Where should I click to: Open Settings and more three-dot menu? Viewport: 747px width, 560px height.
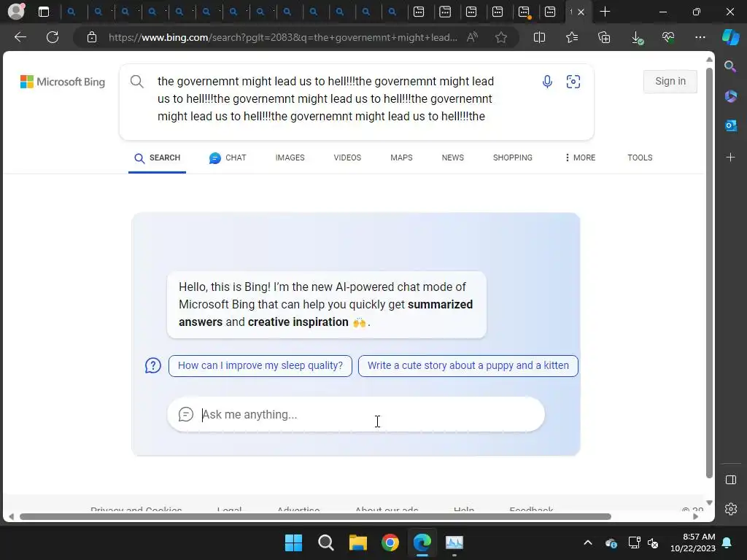[700, 37]
